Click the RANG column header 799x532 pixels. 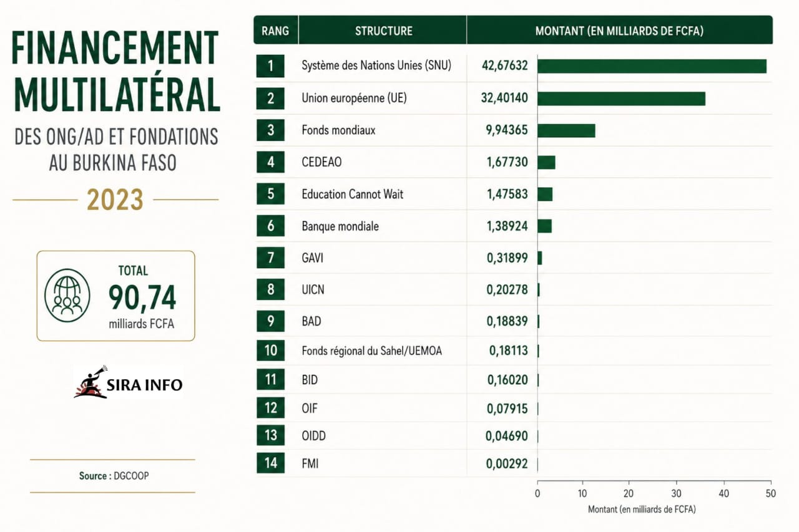[x=275, y=31]
